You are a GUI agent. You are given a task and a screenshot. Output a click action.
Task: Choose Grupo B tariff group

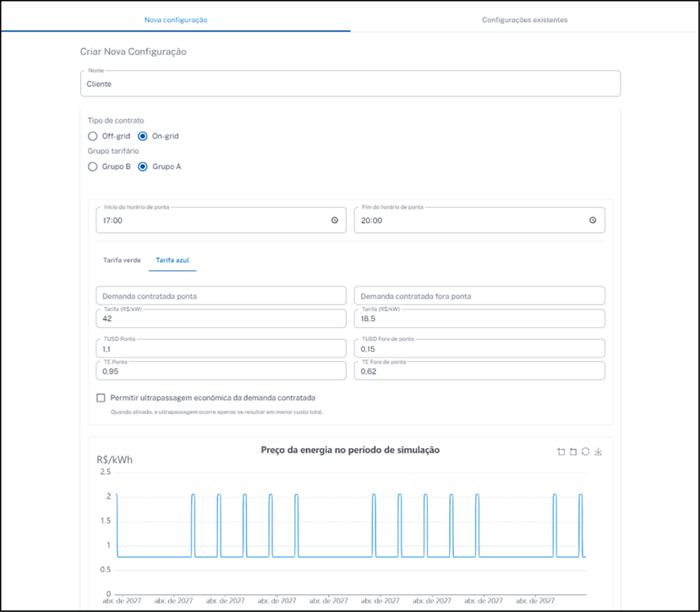(x=93, y=167)
